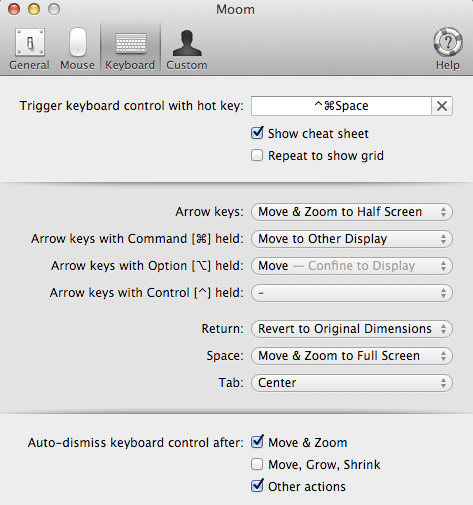
Task: Open the Return key action dropdown
Action: 352,329
